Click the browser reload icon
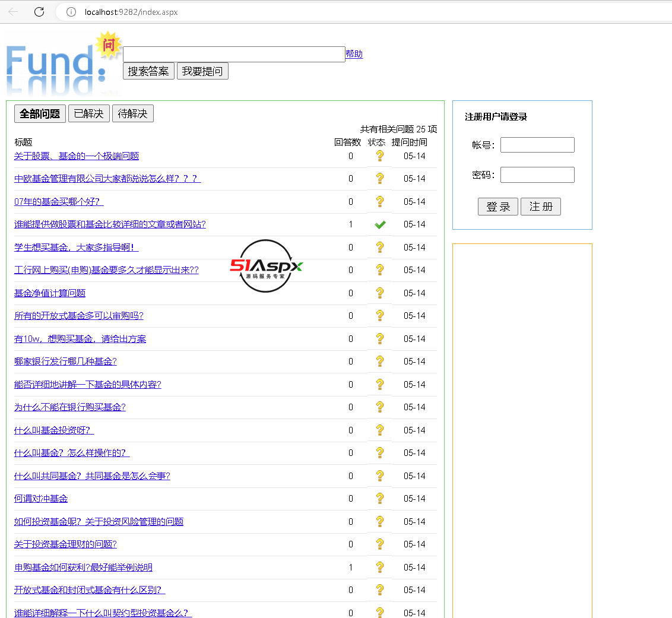The height and width of the screenshot is (618, 672). tap(39, 12)
